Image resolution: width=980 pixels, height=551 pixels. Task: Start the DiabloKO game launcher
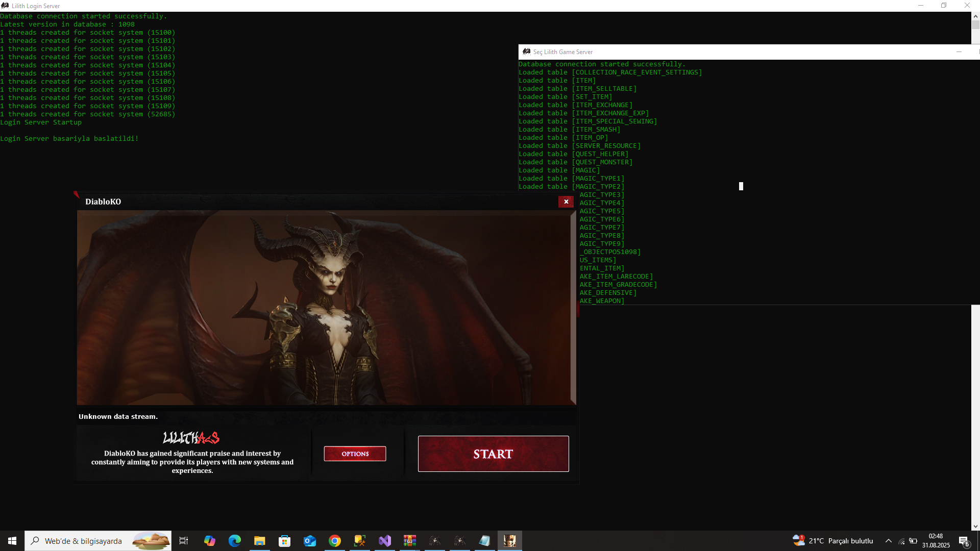coord(493,454)
